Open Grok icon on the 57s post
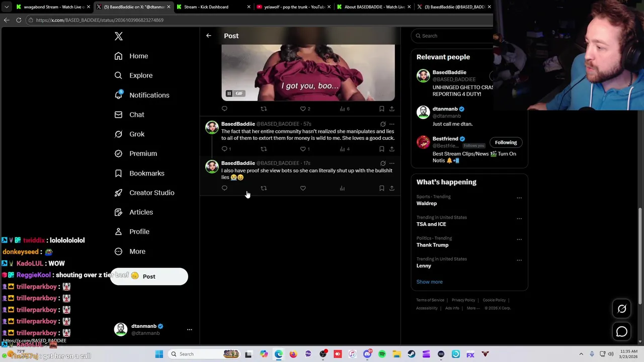644x362 pixels. [x=383, y=124]
